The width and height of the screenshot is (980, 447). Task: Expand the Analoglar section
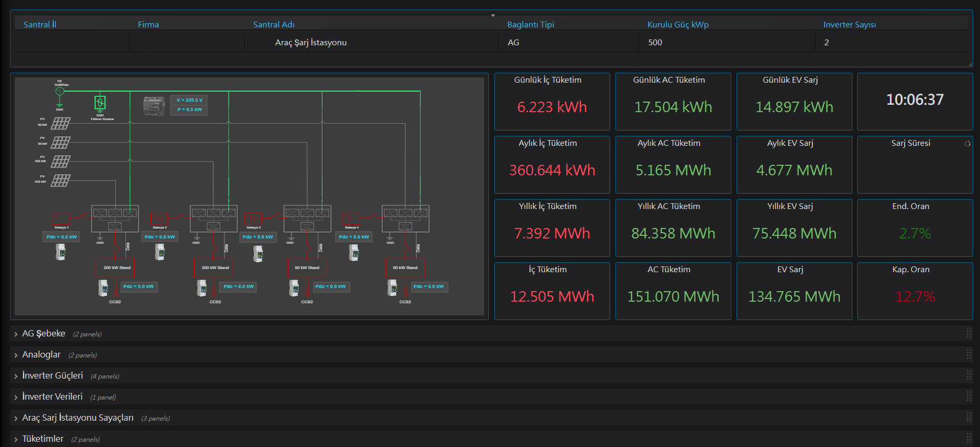tap(41, 355)
